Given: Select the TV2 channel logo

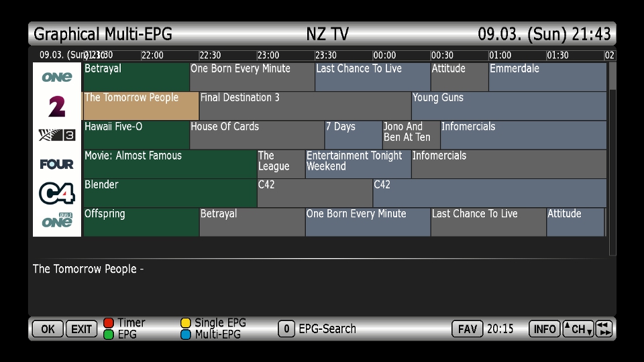Looking at the screenshot, I should tap(57, 106).
